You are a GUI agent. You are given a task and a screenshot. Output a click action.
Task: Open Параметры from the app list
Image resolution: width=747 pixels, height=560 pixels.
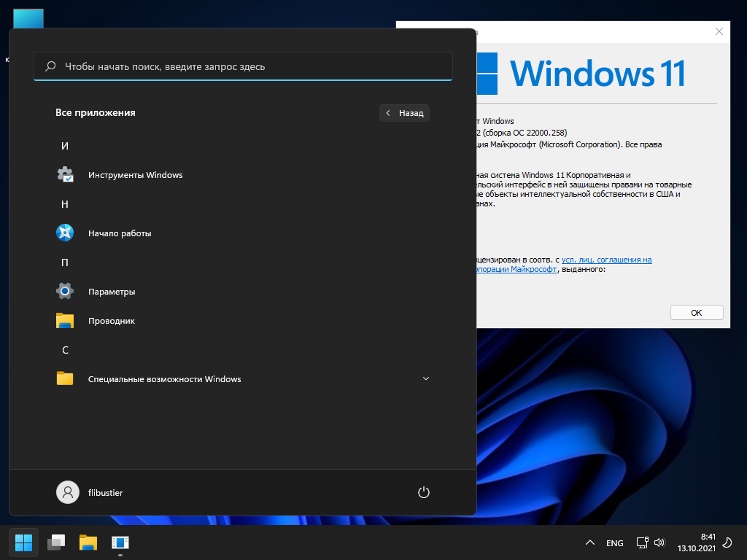112,292
